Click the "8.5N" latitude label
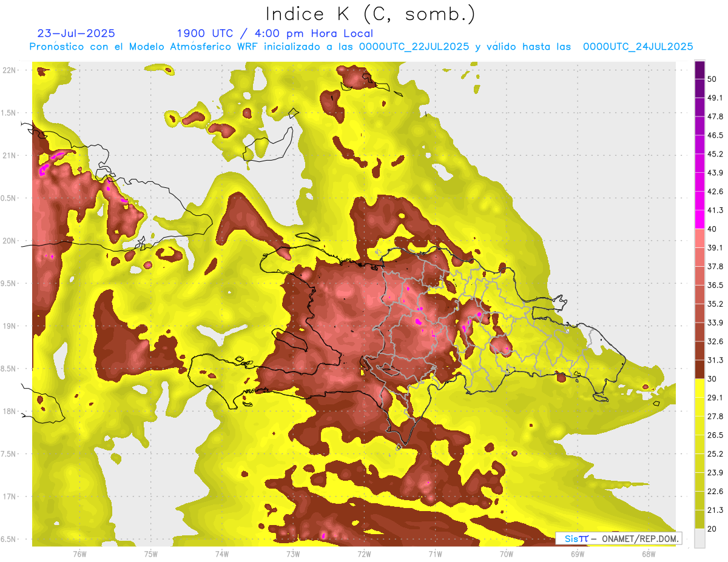 point(8,369)
